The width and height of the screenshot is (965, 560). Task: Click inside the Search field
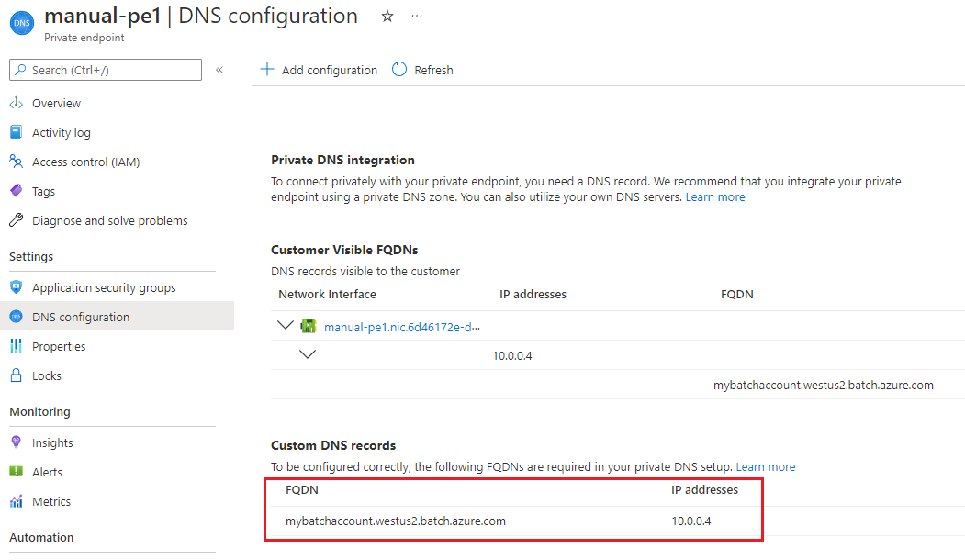pos(105,70)
